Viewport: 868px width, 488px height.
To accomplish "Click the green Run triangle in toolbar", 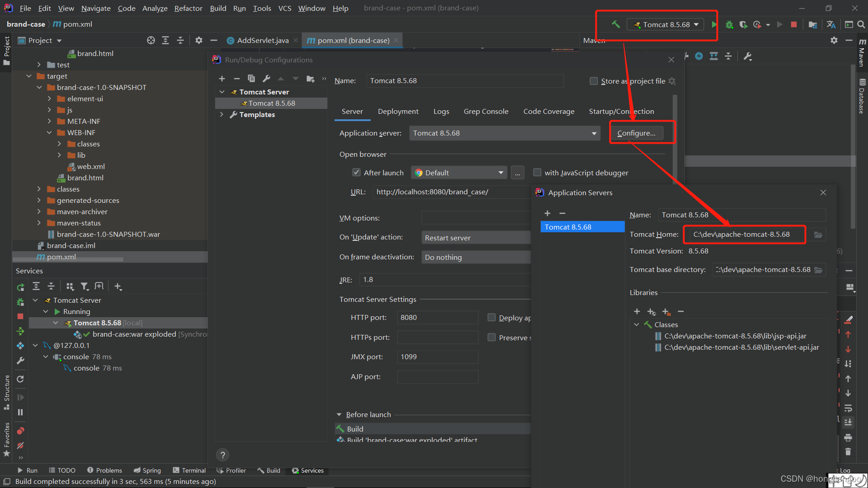I will tap(714, 24).
